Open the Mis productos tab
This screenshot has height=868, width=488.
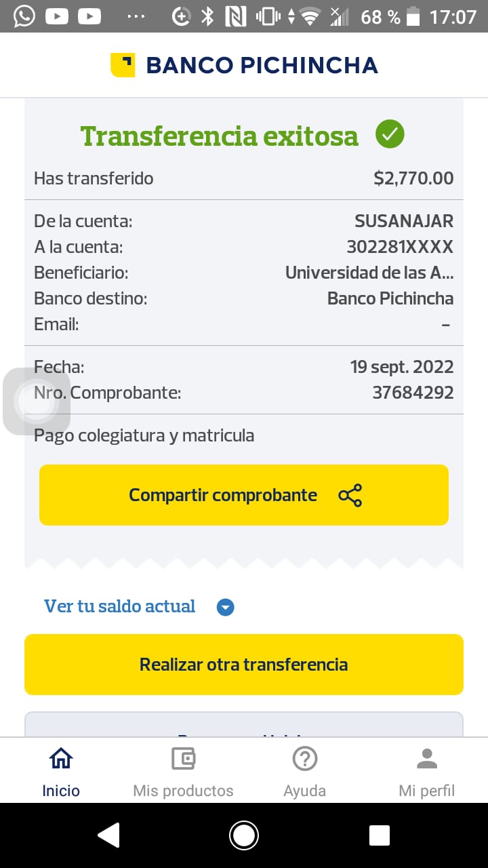point(183,790)
